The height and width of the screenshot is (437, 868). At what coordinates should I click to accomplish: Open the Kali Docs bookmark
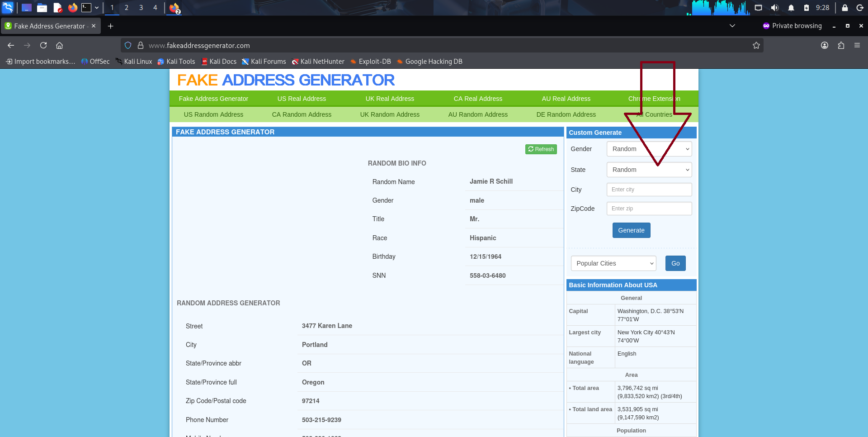219,62
